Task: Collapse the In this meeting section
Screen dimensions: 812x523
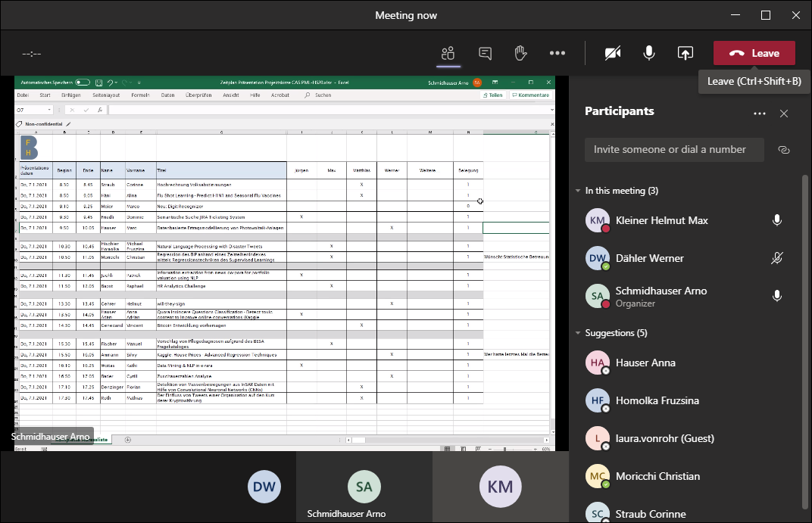Action: pos(579,191)
